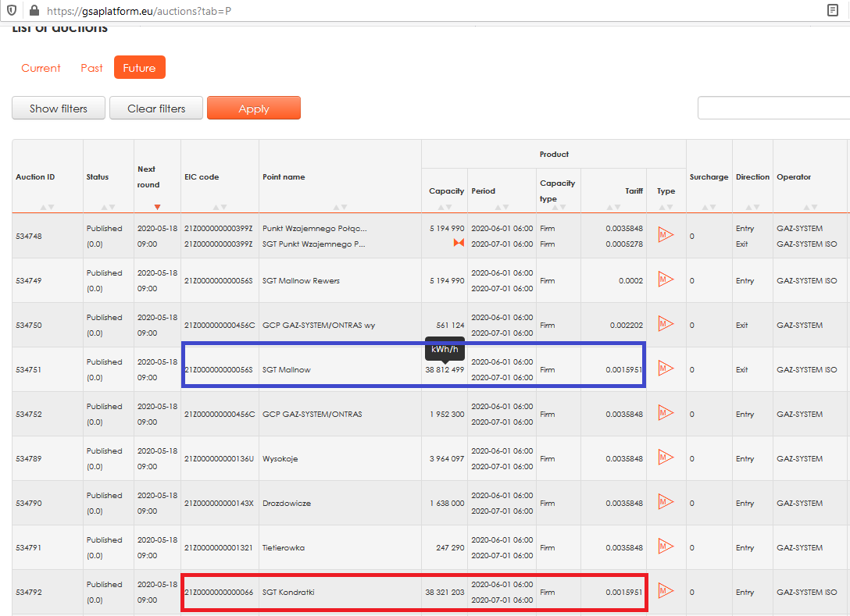The height and width of the screenshot is (616, 850).
Task: Click the monthly type icon for auction 534789
Action: coord(666,458)
